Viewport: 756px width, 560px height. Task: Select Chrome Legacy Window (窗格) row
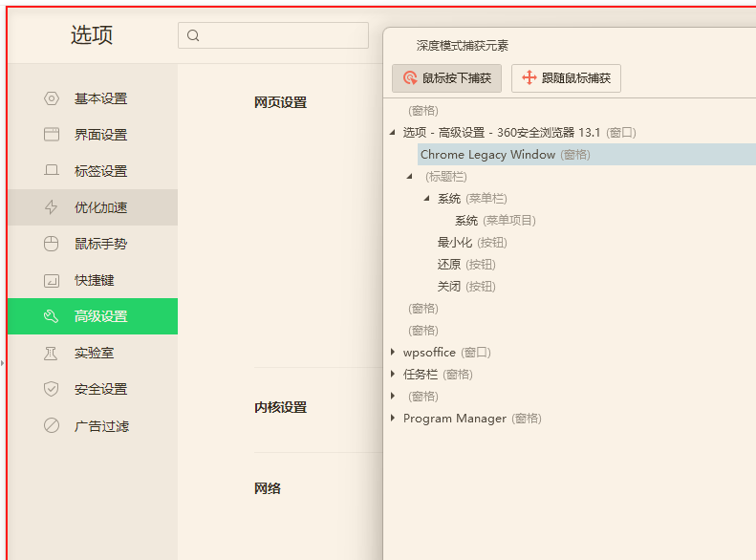tap(586, 154)
